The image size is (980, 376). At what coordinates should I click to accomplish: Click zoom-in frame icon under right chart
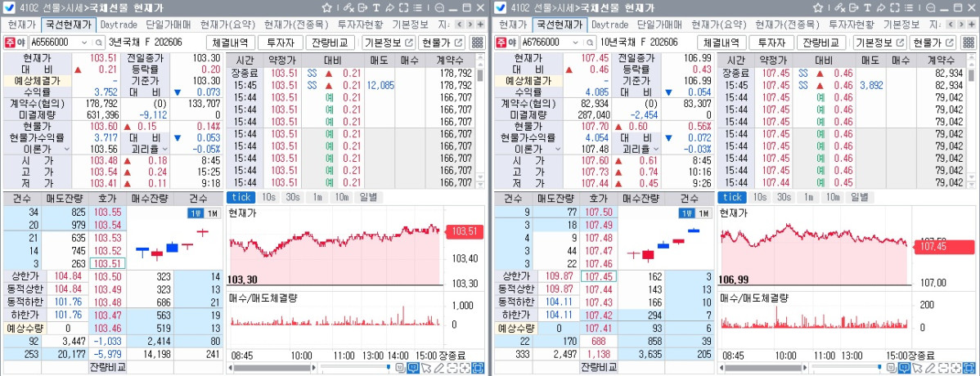pyautogui.click(x=956, y=368)
